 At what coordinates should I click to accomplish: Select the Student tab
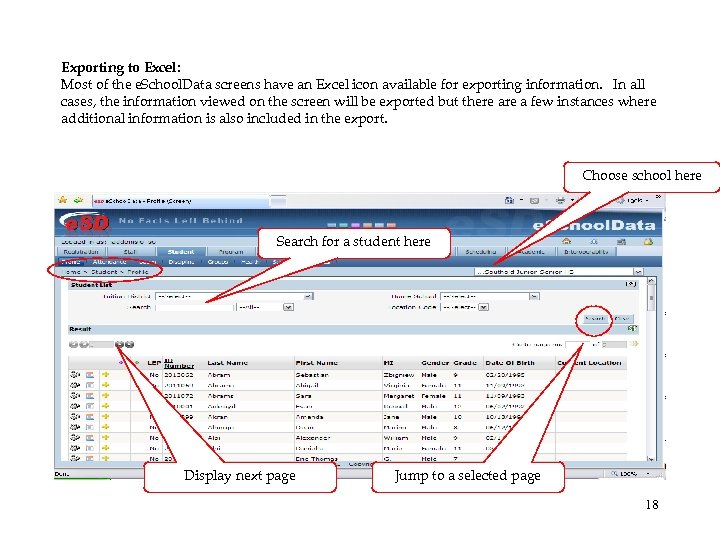[180, 252]
